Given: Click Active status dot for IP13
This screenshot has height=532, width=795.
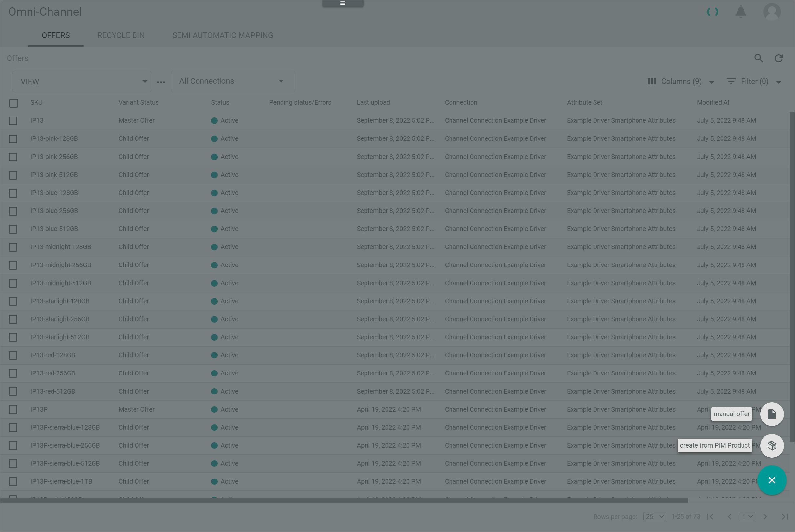Looking at the screenshot, I should [x=214, y=121].
